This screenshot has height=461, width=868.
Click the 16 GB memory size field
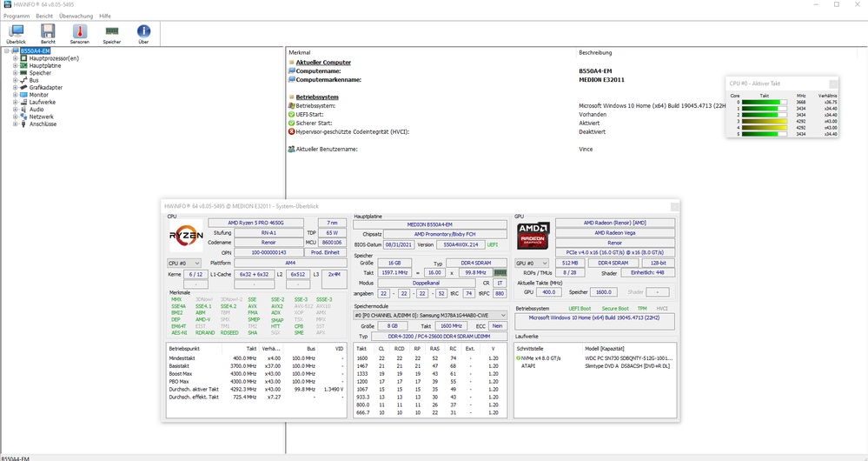point(394,264)
